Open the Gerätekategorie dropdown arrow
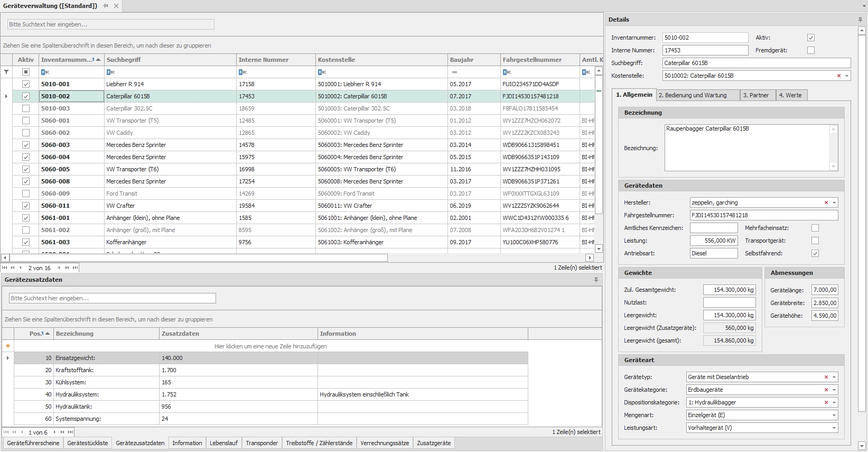The image size is (868, 452). pyautogui.click(x=834, y=390)
